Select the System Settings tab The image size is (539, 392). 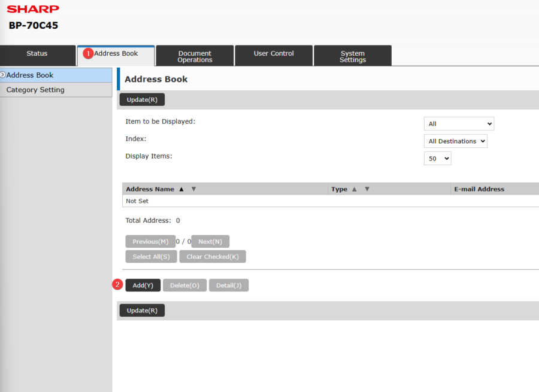coord(353,56)
